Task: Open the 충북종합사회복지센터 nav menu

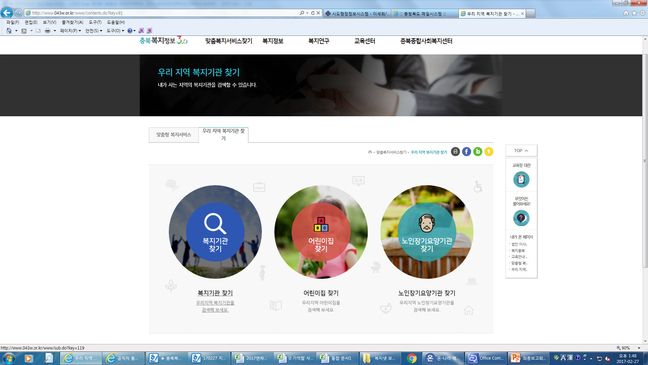Action: [x=426, y=41]
